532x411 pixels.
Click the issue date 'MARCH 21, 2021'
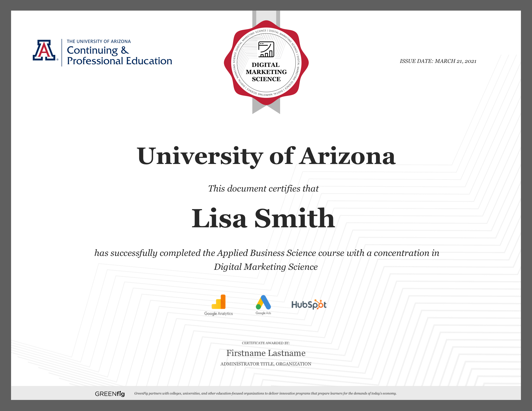455,61
